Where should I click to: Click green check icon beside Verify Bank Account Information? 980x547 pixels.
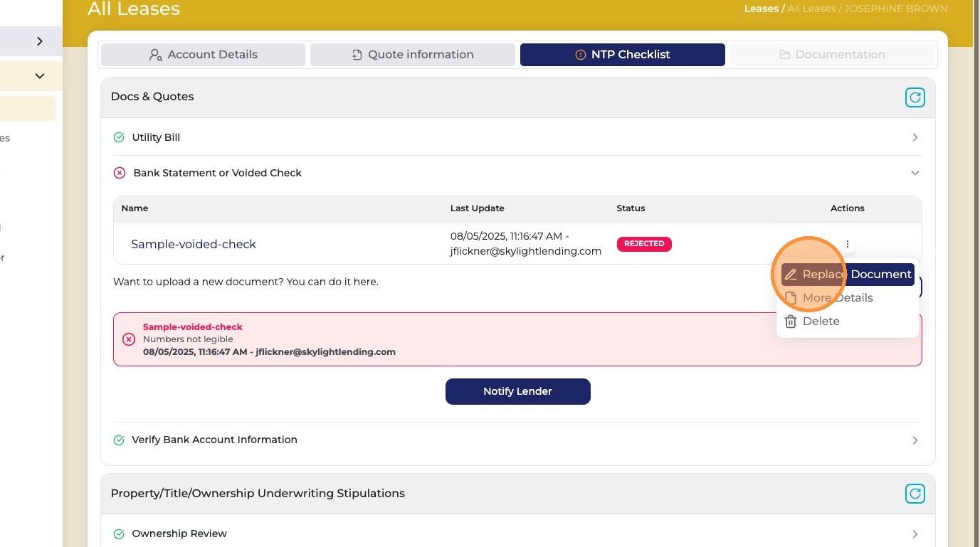coord(119,440)
